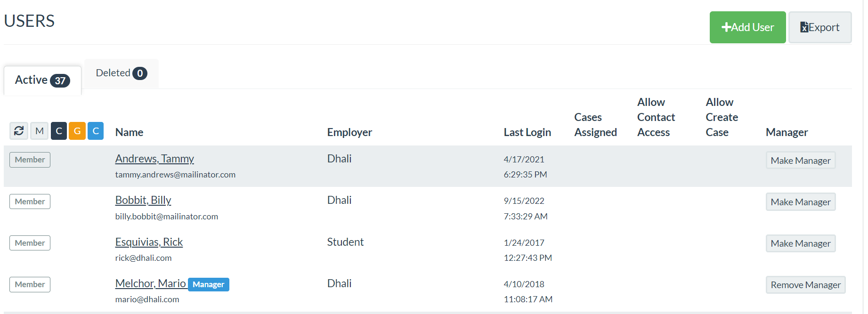Open Andrews, Tammy's user profile
Image resolution: width=868 pixels, height=314 pixels.
[x=154, y=159]
